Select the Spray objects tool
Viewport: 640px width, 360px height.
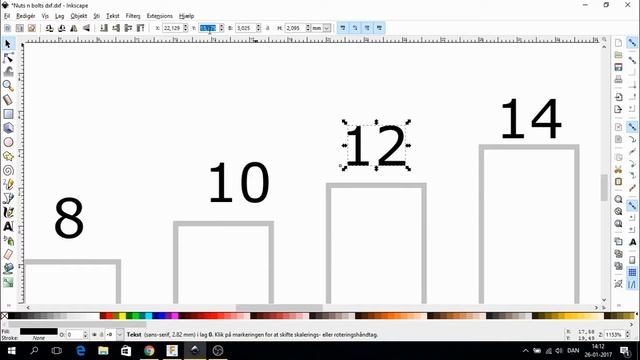coord(8,240)
